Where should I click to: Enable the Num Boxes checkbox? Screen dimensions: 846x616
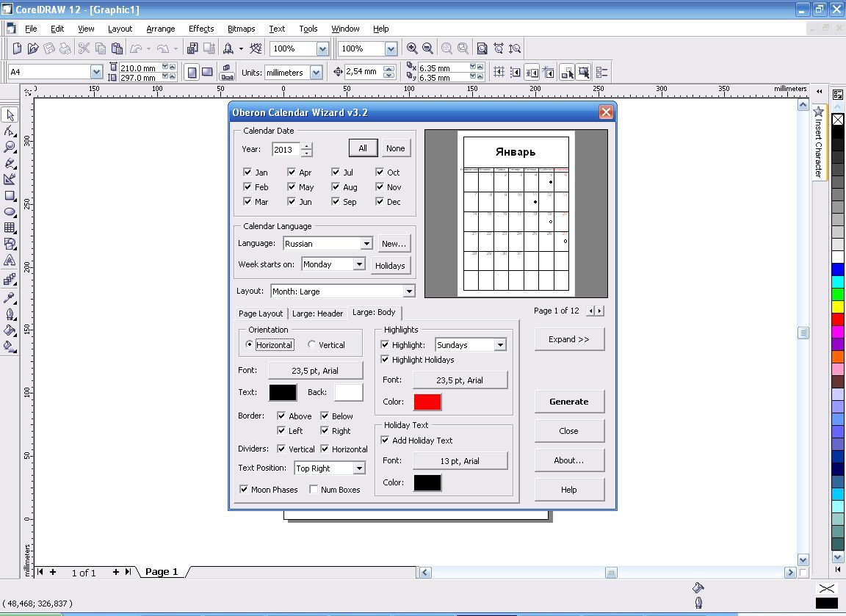(314, 489)
